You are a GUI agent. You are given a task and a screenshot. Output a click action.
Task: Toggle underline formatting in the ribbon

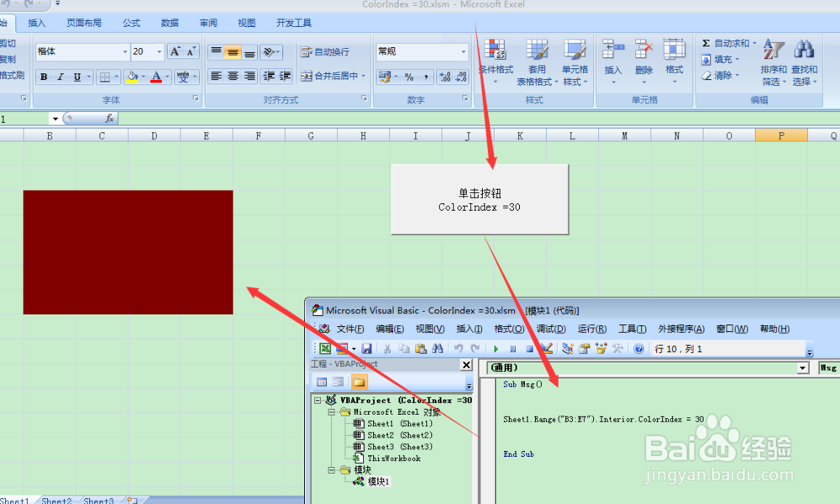click(76, 76)
